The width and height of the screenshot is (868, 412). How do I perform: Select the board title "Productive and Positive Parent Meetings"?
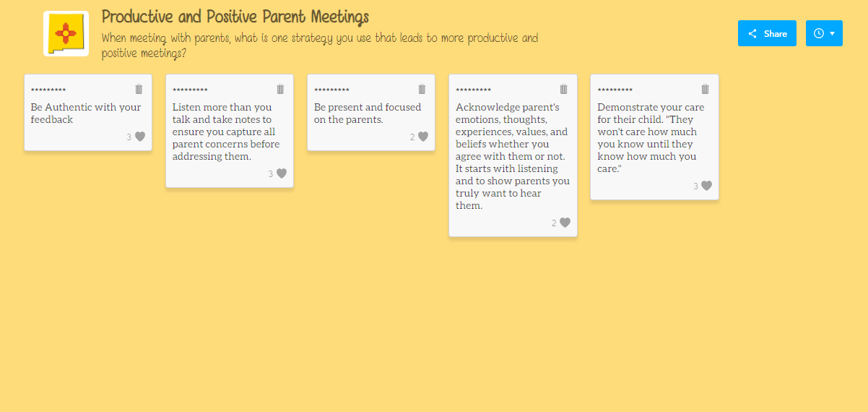(235, 17)
